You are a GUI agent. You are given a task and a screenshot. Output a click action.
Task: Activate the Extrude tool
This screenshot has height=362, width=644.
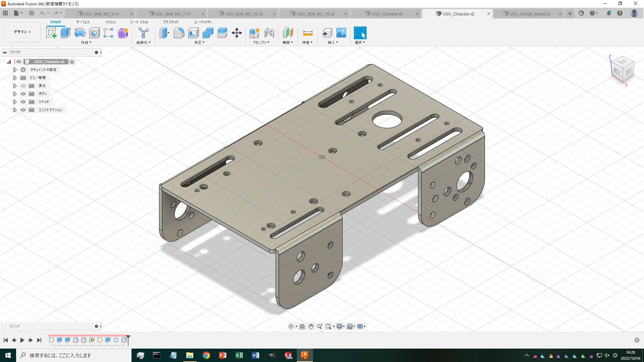pos(65,33)
